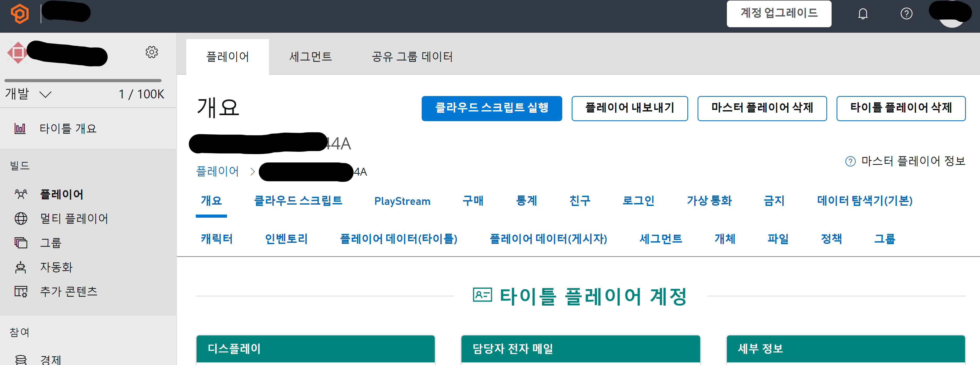Viewport: 980px width, 365px height.
Task: Open the 가상 통화 tab
Action: [x=709, y=201]
